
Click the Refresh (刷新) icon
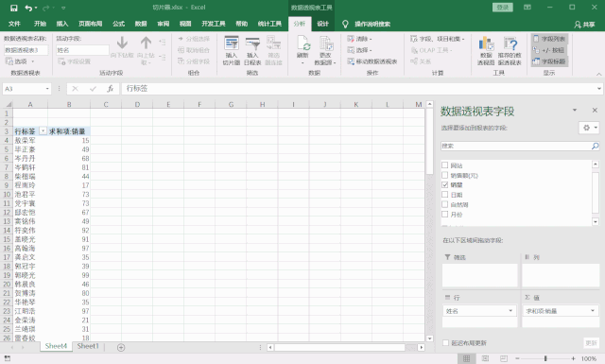point(302,50)
